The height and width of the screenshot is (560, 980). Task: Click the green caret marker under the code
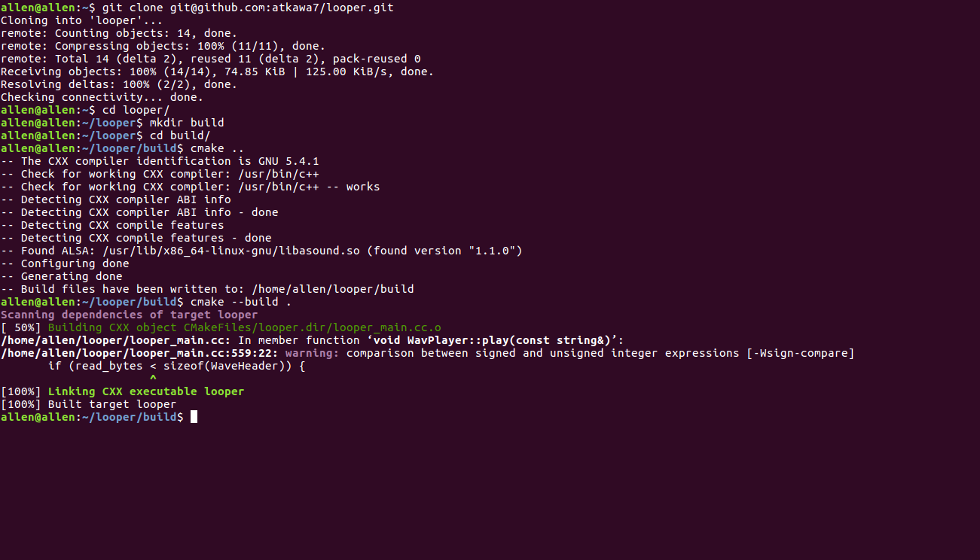(153, 379)
